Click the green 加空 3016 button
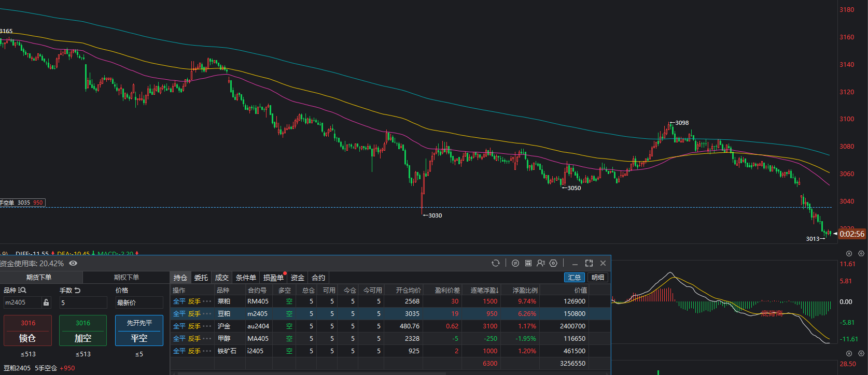Screen dimensions: 868x375 pos(83,330)
